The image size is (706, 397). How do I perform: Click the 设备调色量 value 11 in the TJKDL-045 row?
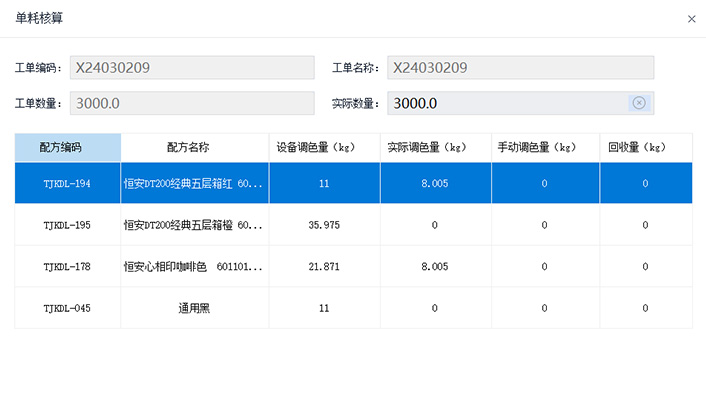click(x=325, y=308)
